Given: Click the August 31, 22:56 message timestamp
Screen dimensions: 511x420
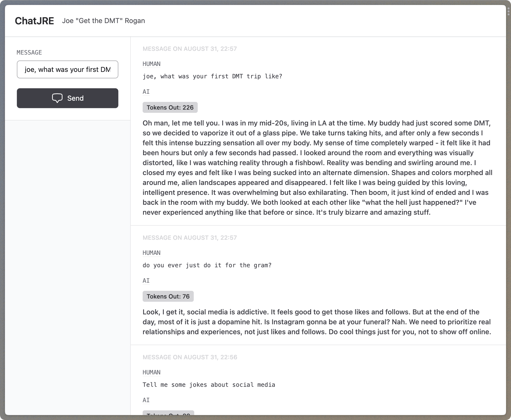Looking at the screenshot, I should click(x=190, y=357).
